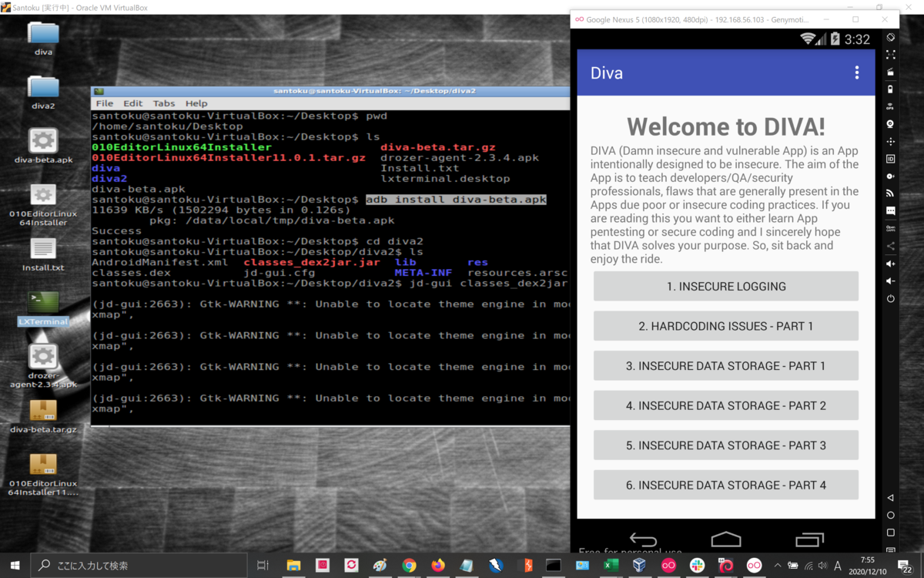Open the Genymotion remote control (move) widget
Viewport: 924px width, 578px height.
890,142
